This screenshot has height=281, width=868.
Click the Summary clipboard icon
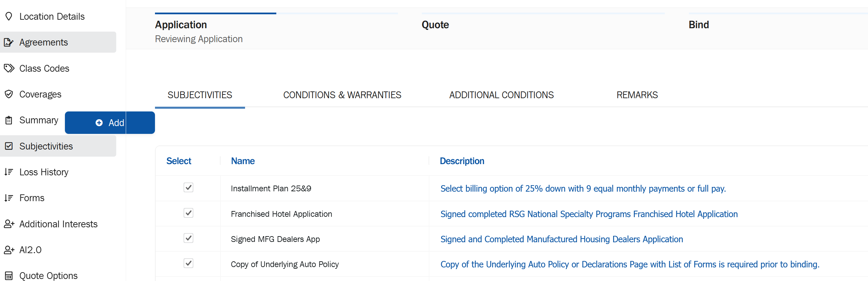coord(9,120)
